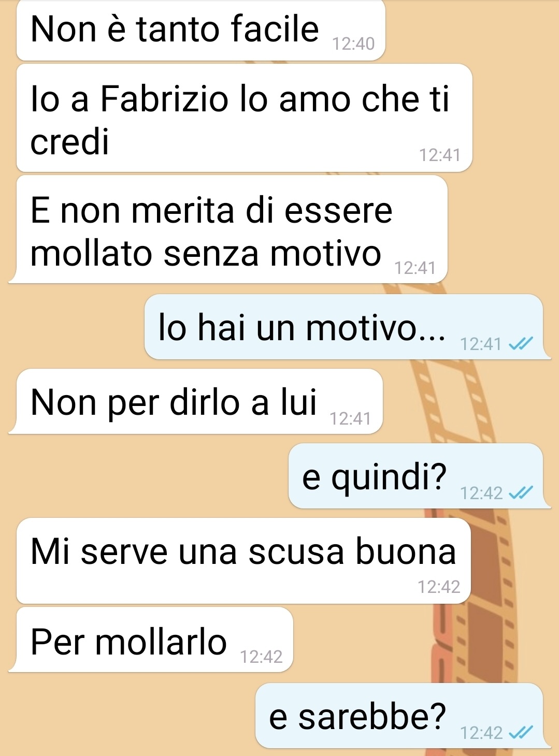This screenshot has width=559, height=756.
Task: Tap the bubble "Io a Fabrizio lo amo che ti credi"
Action: pos(245,118)
